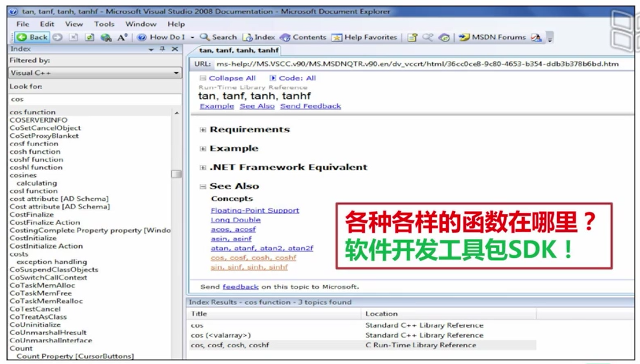The image size is (640, 364).
Task: Select 'cos, cosf, cosh, coshf' in Index Results
Action: click(x=362, y=345)
